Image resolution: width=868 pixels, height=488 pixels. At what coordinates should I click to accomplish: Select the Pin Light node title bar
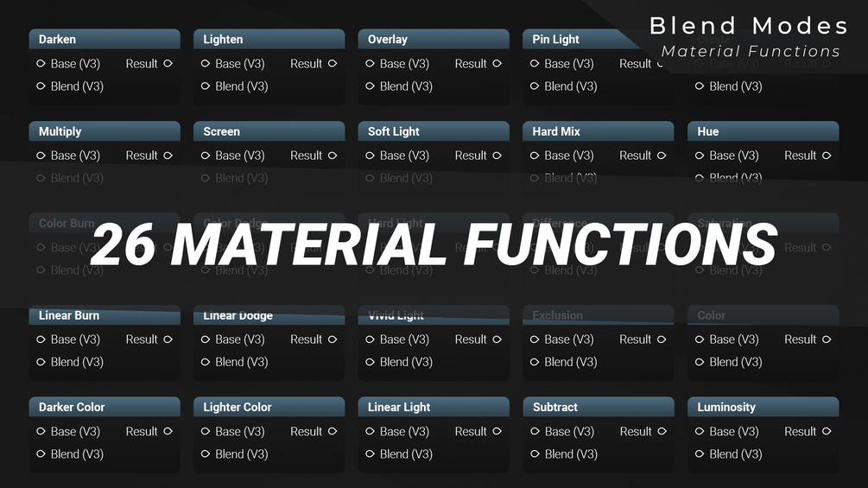tap(581, 39)
